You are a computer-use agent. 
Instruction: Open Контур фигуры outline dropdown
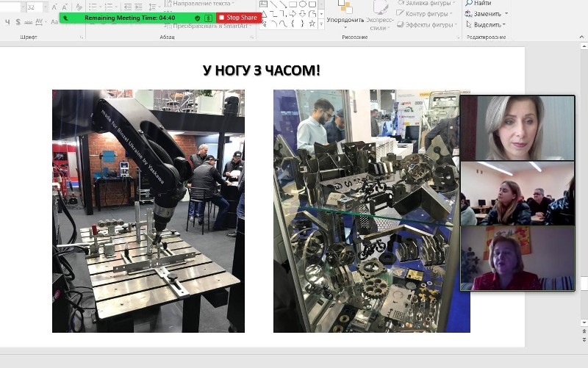click(425, 14)
